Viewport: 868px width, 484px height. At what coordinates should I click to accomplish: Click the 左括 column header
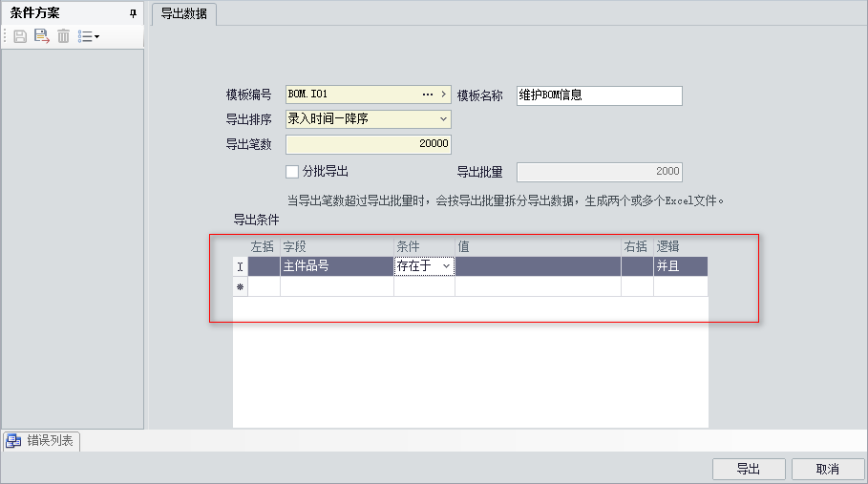[x=265, y=246]
